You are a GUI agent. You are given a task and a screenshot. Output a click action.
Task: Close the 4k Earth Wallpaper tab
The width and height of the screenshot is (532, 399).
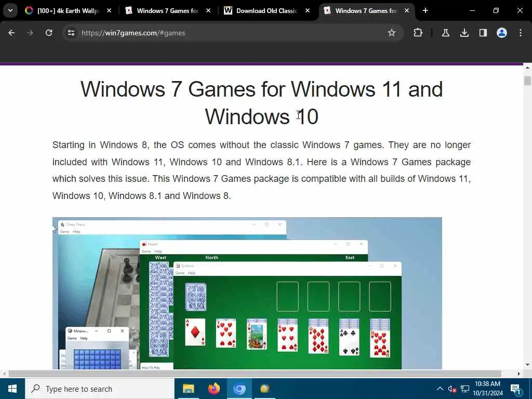[109, 10]
